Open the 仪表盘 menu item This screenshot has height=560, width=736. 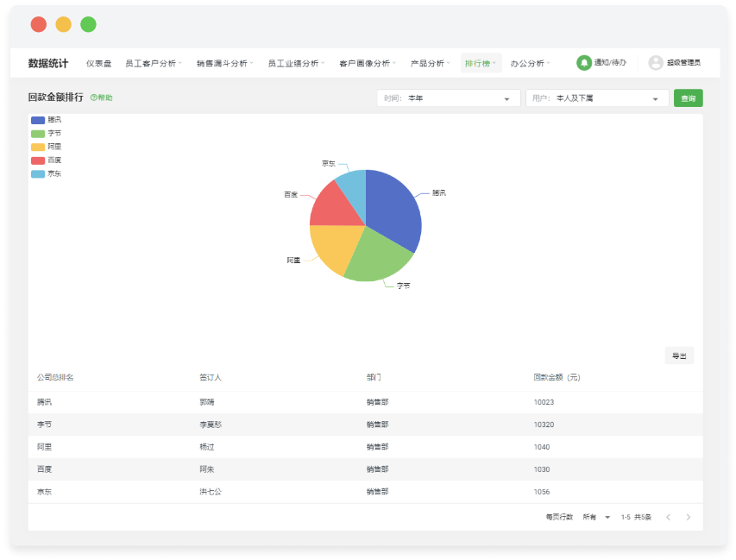click(98, 63)
